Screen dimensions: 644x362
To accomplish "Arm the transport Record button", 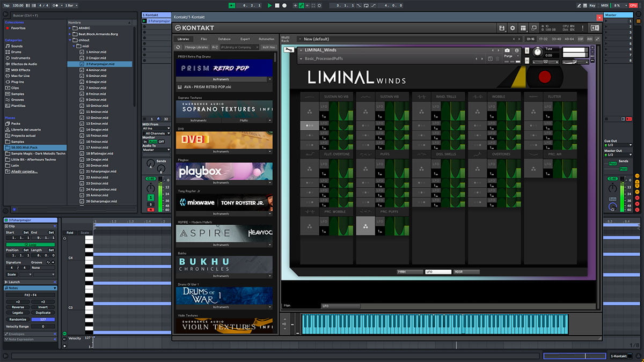I will click(284, 5).
